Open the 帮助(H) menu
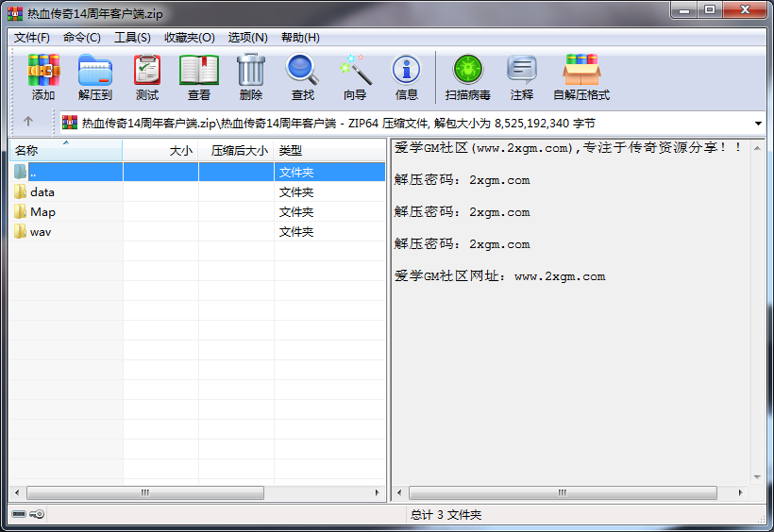The image size is (774, 532). pyautogui.click(x=300, y=38)
